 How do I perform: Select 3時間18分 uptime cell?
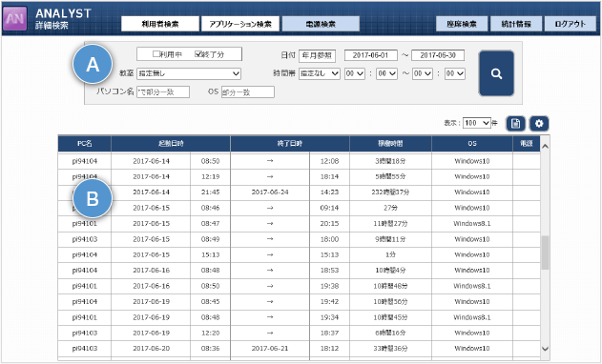[x=390, y=161]
